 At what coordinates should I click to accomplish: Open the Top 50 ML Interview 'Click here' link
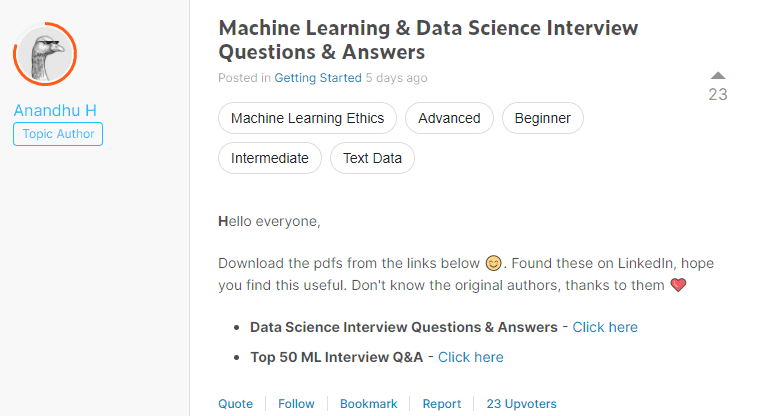click(x=470, y=357)
